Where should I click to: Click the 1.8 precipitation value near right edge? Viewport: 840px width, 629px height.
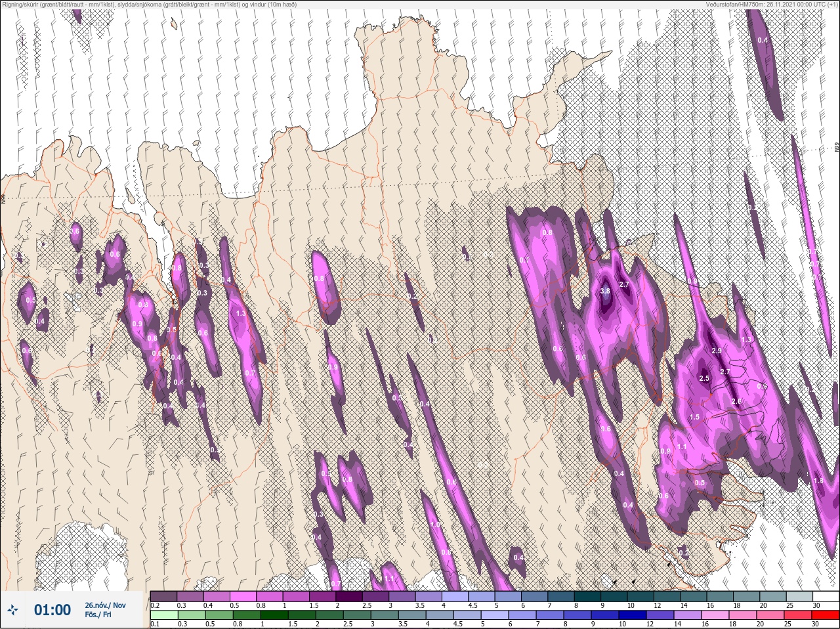(818, 481)
